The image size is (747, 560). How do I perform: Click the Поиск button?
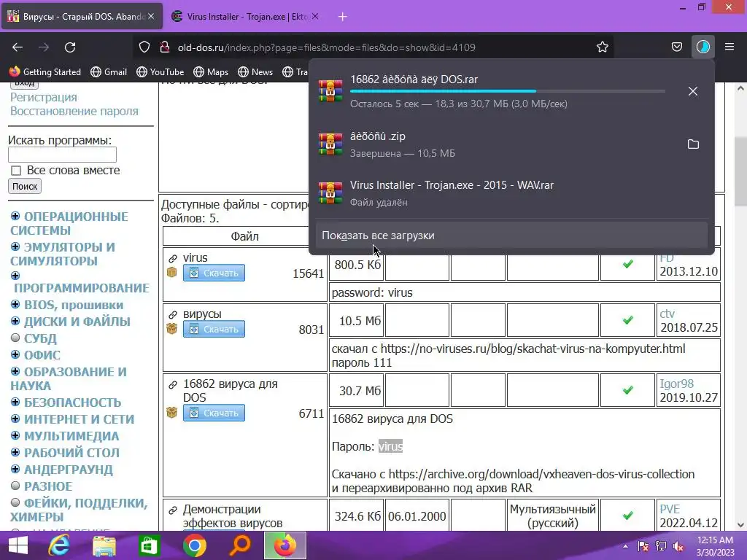pos(25,186)
